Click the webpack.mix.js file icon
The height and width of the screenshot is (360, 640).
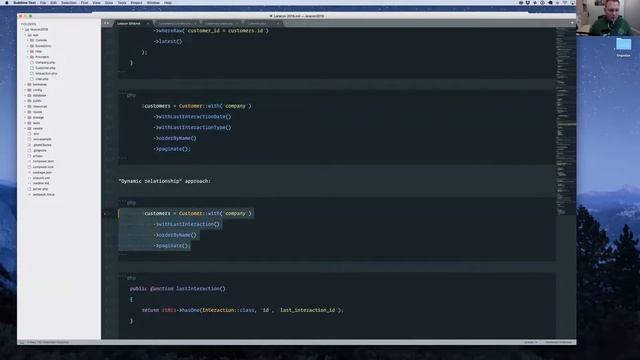click(29, 194)
